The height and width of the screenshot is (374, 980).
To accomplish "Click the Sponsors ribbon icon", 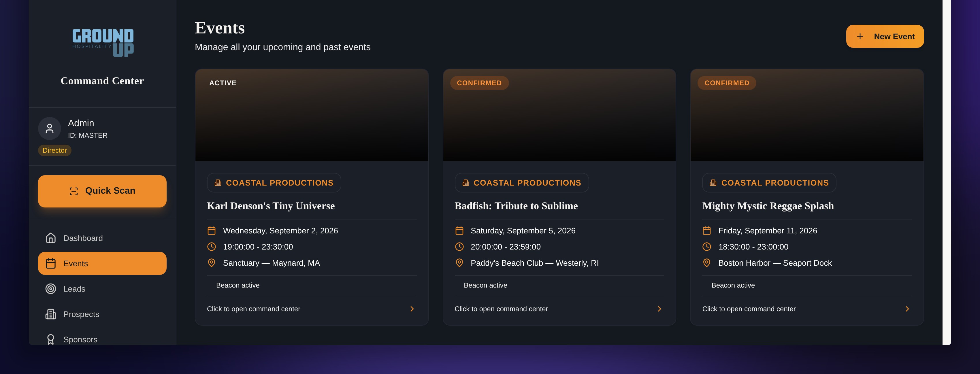I will tap(51, 339).
